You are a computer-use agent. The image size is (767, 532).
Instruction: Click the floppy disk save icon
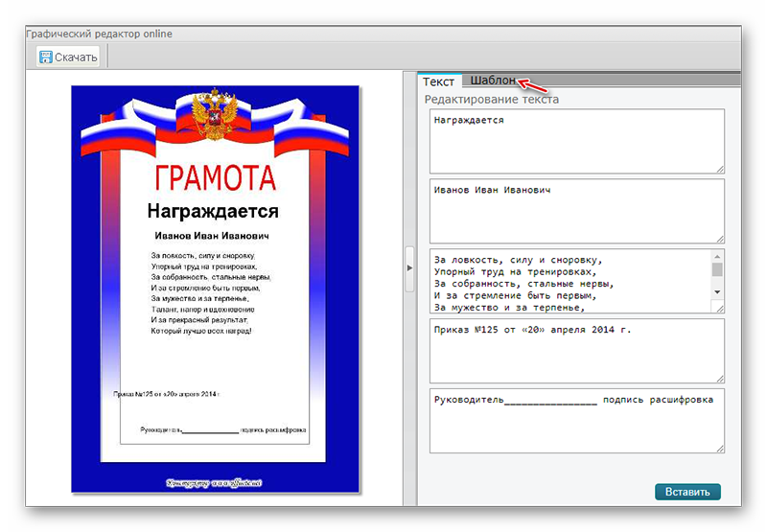click(x=45, y=57)
